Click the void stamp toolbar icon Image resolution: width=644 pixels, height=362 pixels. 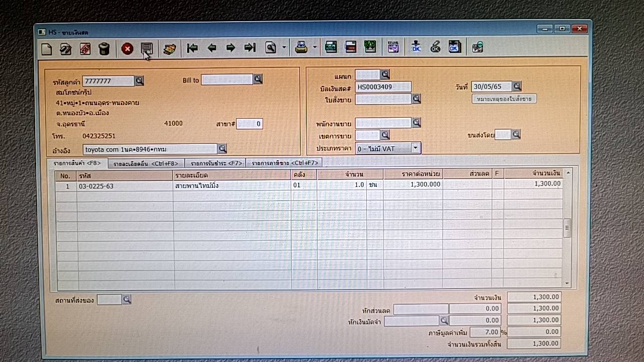(85, 49)
